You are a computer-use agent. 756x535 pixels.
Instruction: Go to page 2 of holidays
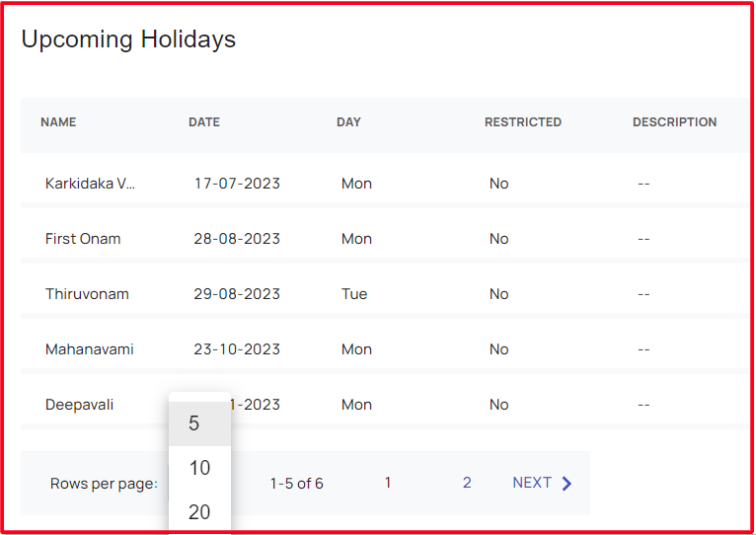point(467,483)
